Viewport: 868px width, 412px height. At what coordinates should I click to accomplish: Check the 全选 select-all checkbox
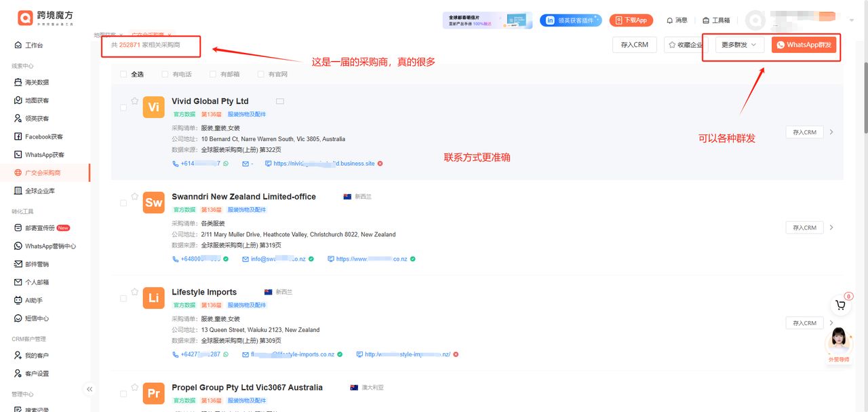123,75
